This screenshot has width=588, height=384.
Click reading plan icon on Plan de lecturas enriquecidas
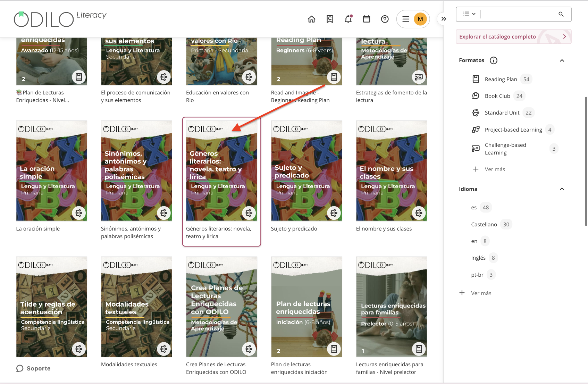click(x=334, y=349)
